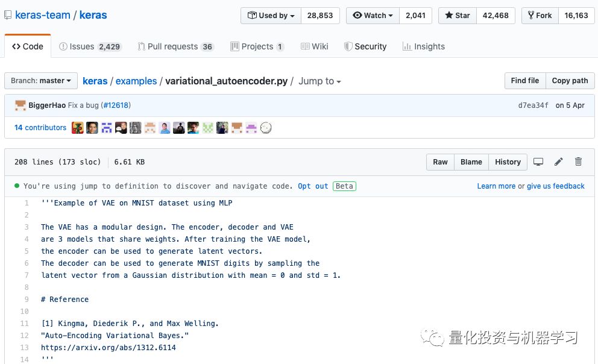Click the trash delete file icon
The height and width of the screenshot is (364, 598).
coord(578,162)
